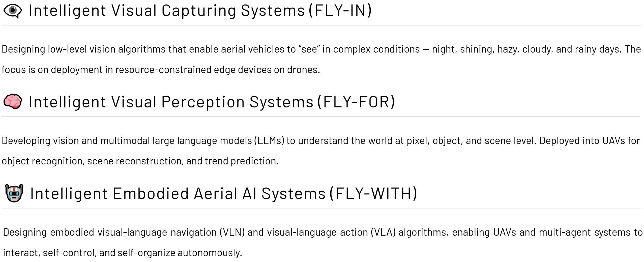644x262 pixels.
Task: Click the phrase "trend prediction"
Action: pos(241,161)
